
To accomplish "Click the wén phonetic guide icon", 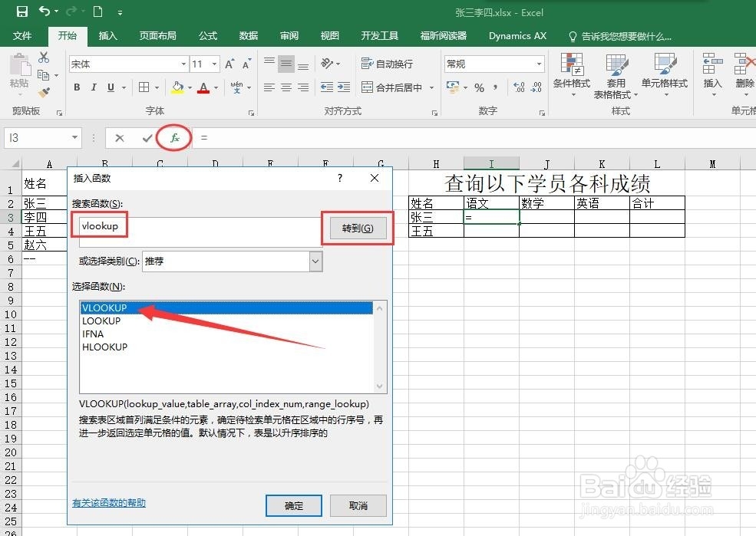I will (x=236, y=87).
